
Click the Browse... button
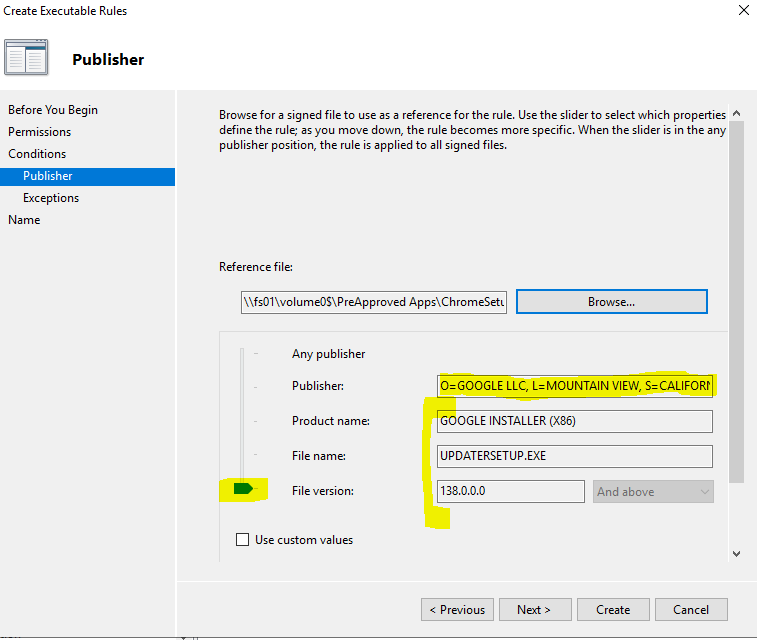coord(612,302)
